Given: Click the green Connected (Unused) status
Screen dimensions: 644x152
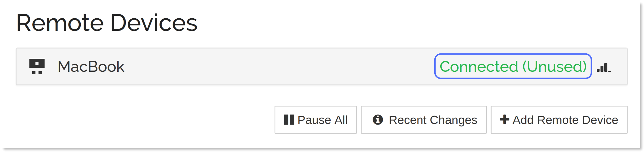Looking at the screenshot, I should tap(513, 66).
